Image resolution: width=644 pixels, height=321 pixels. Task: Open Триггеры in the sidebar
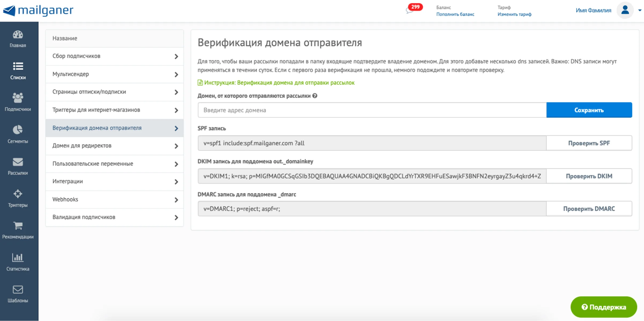[18, 198]
